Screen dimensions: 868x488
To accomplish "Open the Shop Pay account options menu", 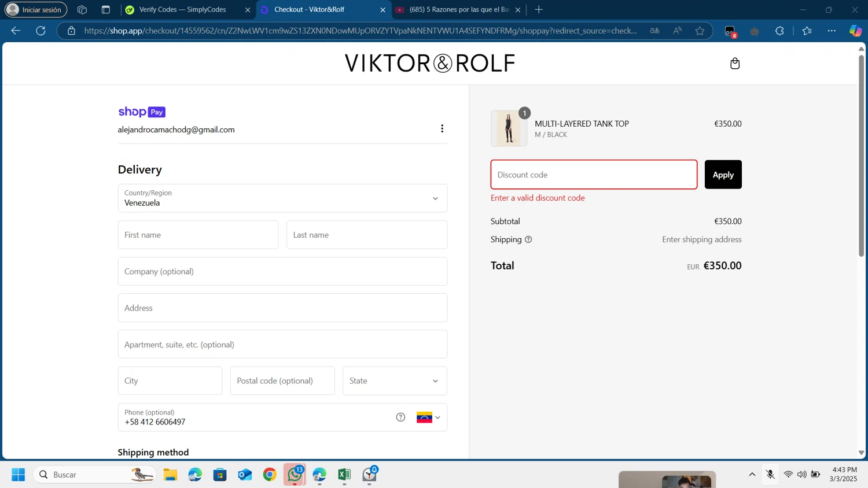I will coord(442,128).
